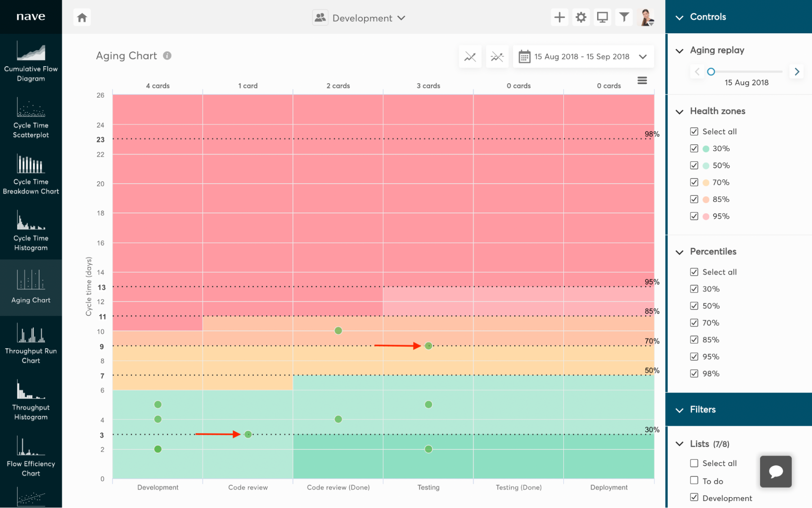Click the plus add icon

[559, 17]
